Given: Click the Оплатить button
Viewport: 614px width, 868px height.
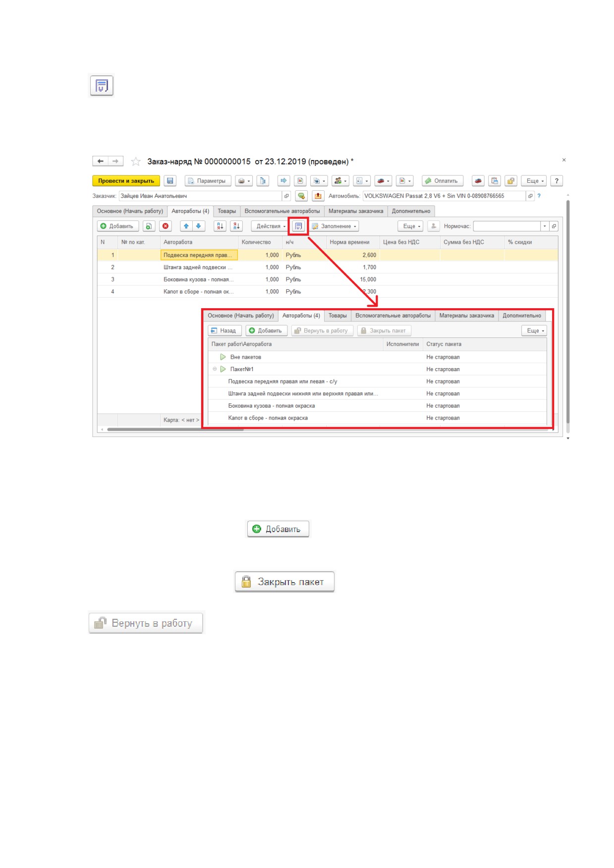Looking at the screenshot, I should point(442,181).
